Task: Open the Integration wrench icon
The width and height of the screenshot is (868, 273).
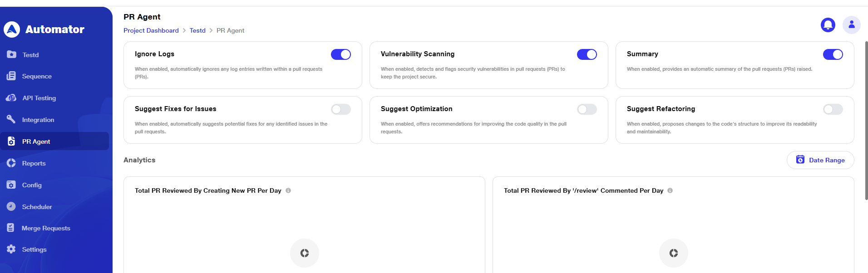Action: click(x=11, y=119)
